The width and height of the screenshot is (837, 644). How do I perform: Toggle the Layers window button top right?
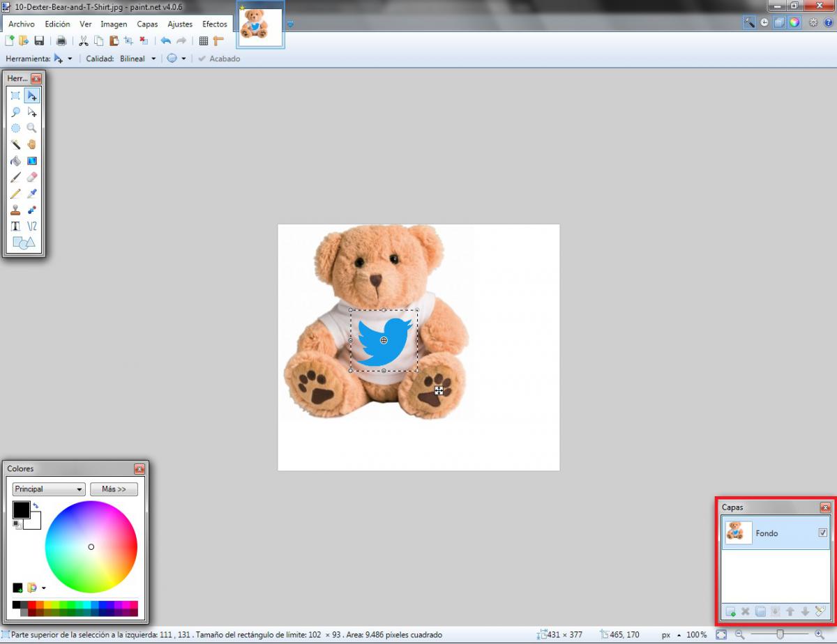pos(779,22)
